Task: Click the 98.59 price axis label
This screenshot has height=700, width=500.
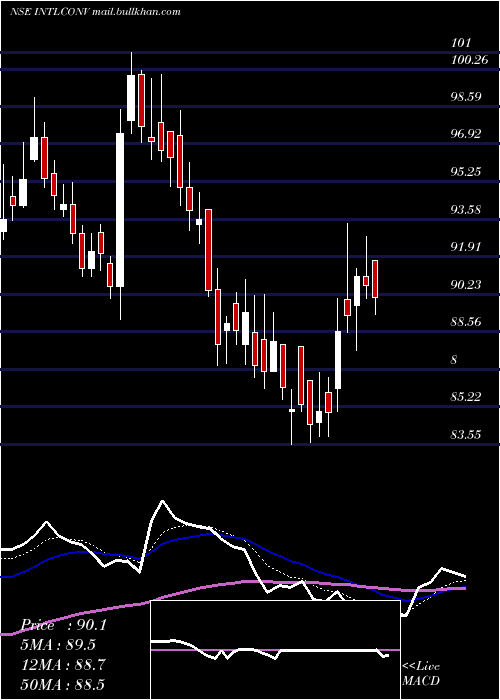Action: [466, 96]
